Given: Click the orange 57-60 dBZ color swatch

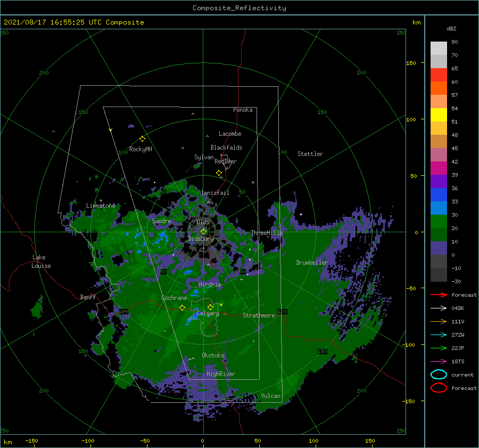Looking at the screenshot, I should click(439, 88).
